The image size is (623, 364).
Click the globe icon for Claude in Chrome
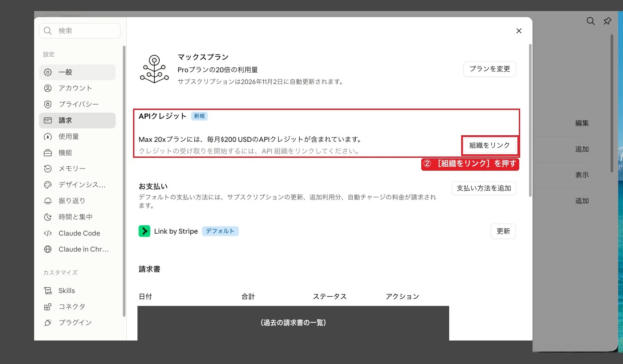(48, 249)
